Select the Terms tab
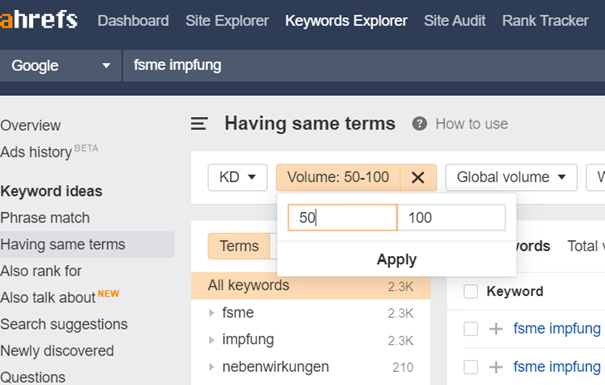605x385 pixels. click(x=239, y=246)
